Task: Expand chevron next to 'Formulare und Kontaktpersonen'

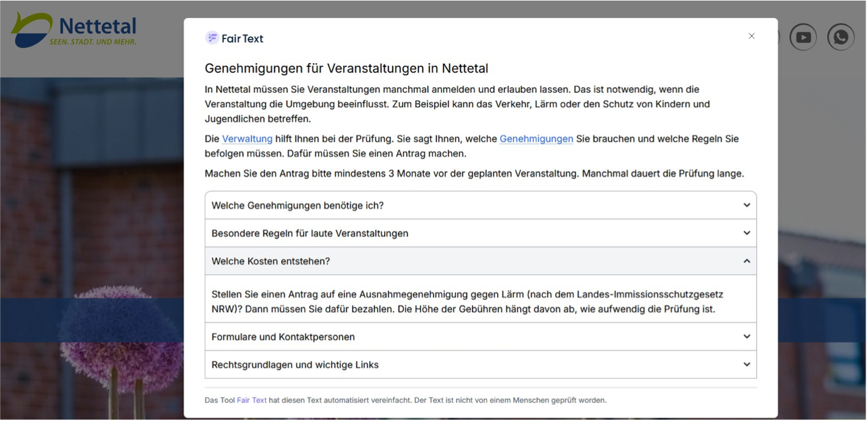Action: 746,337
